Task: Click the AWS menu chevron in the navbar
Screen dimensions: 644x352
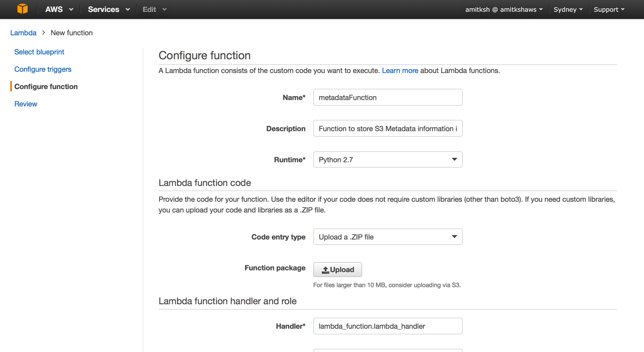Action: [71, 9]
